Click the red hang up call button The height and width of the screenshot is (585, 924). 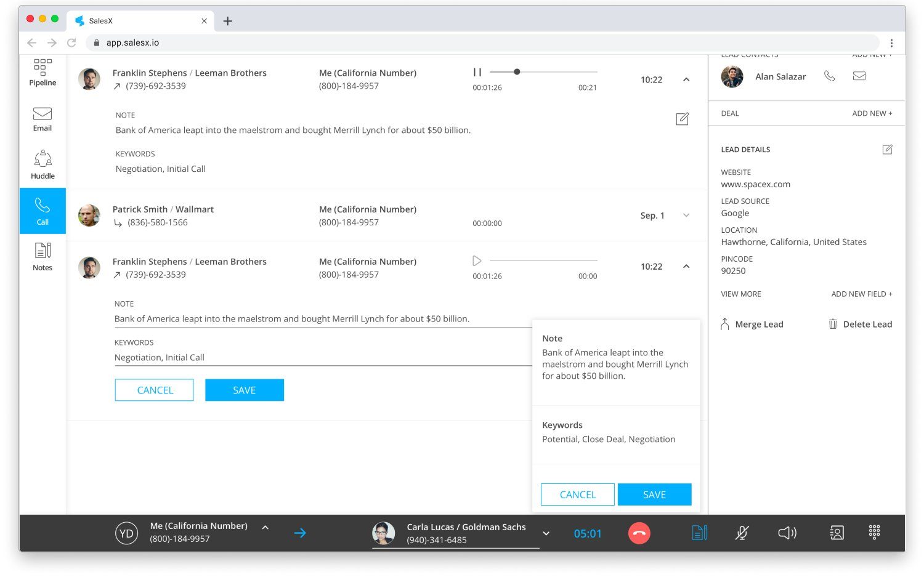(x=639, y=533)
